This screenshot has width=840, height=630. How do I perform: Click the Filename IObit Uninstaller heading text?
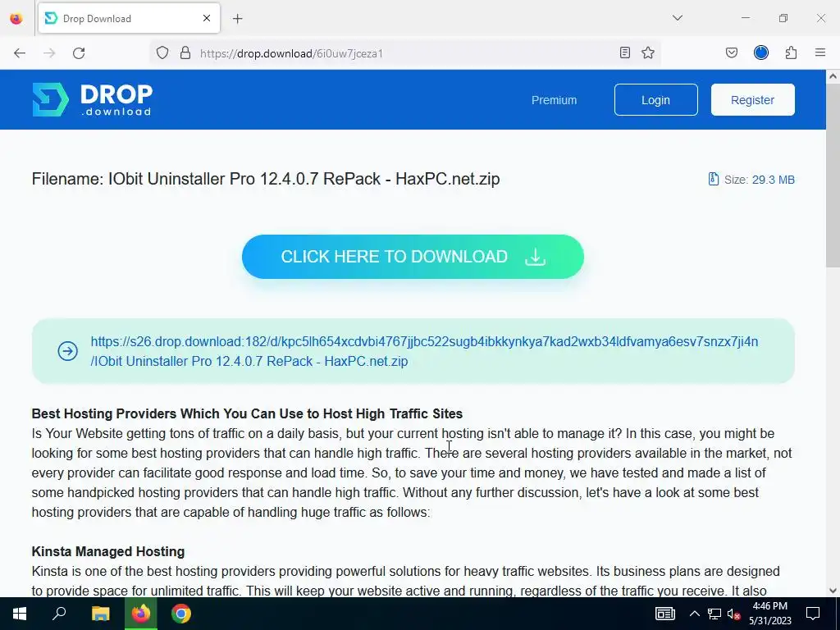tap(266, 178)
